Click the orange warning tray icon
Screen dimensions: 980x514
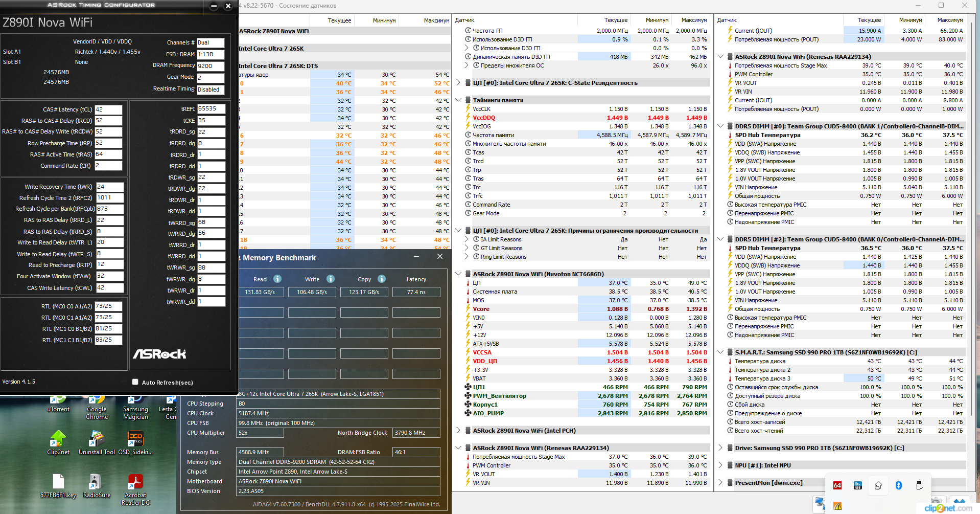pyautogui.click(x=837, y=506)
